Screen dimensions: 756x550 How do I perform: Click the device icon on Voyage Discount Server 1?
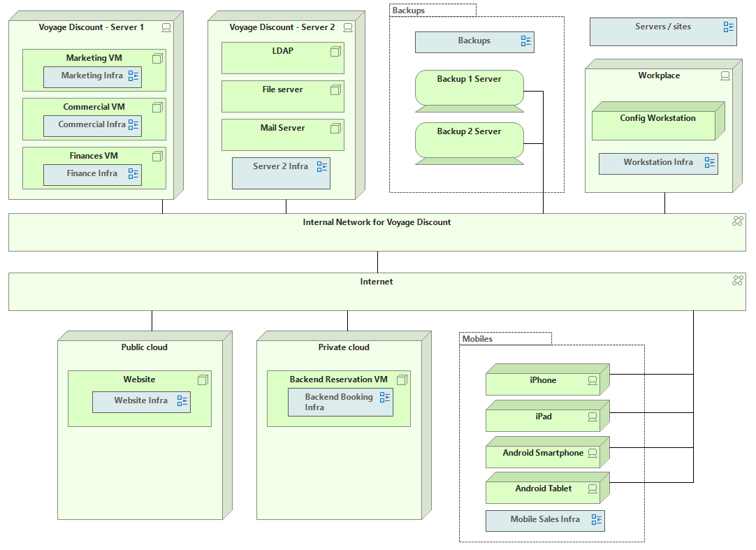coord(166,28)
